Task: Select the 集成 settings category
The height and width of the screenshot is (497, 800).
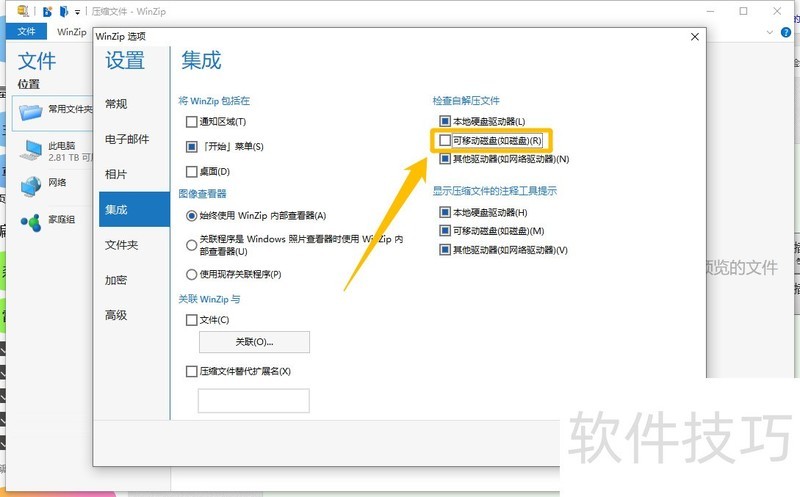Action: pos(134,209)
